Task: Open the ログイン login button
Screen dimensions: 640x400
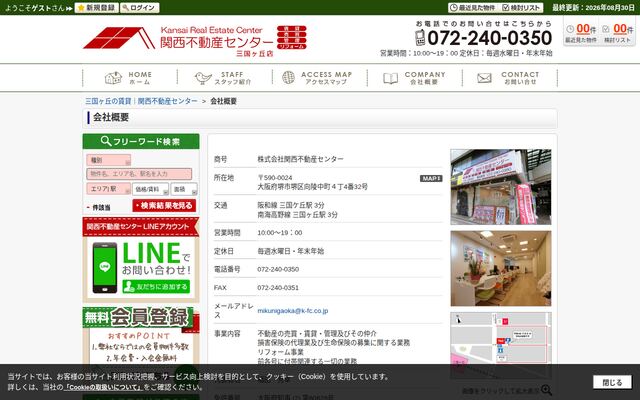Action: [x=140, y=8]
